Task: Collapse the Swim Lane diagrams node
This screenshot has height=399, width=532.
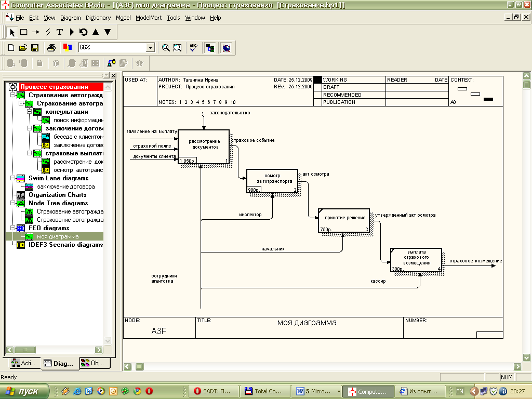Action: [x=12, y=178]
